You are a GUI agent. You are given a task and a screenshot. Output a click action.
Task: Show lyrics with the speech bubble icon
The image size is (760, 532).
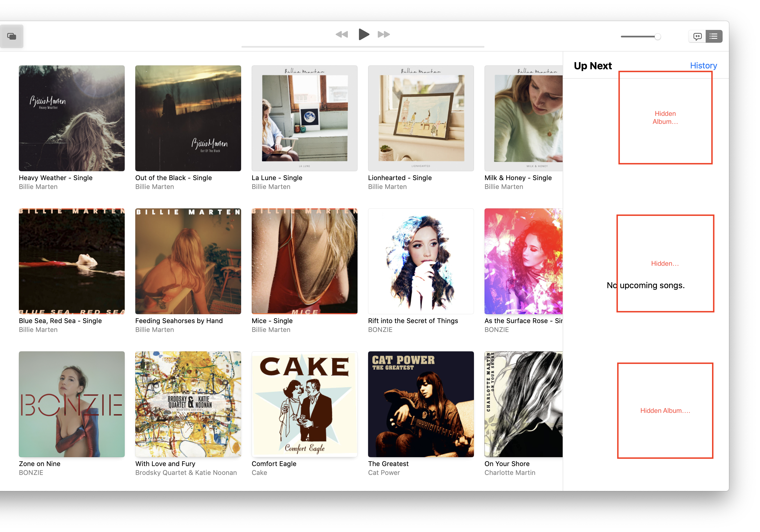697,36
